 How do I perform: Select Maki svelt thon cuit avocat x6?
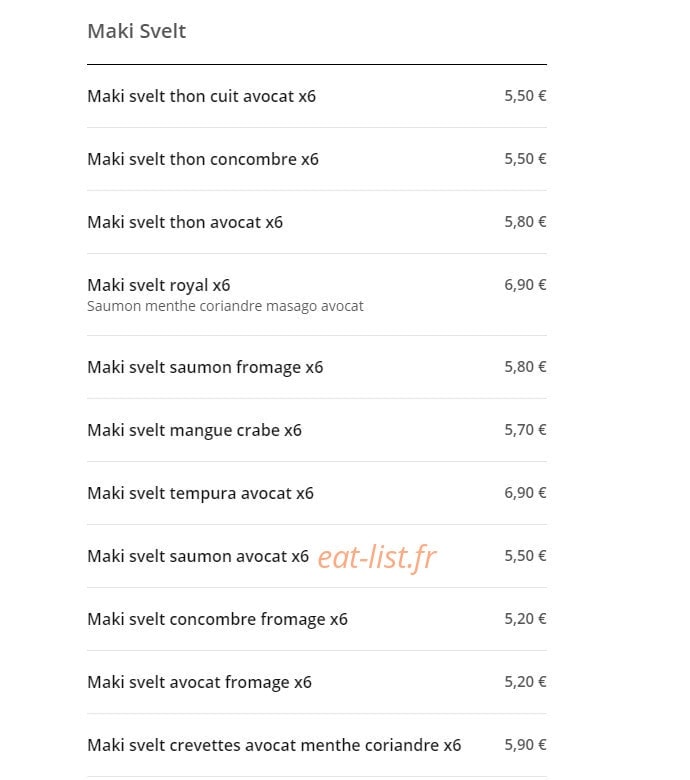pyautogui.click(x=201, y=96)
